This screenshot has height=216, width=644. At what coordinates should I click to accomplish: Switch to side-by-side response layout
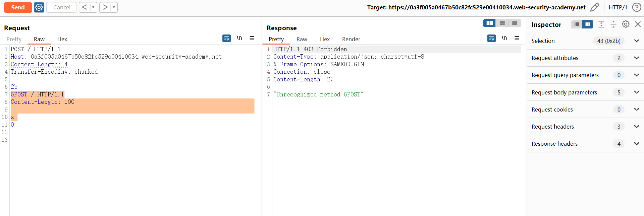coord(490,23)
